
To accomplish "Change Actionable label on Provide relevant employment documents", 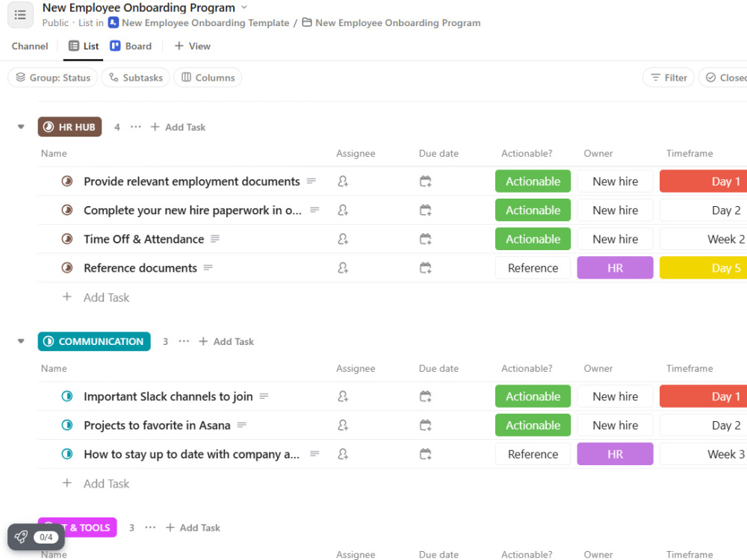I will click(533, 181).
